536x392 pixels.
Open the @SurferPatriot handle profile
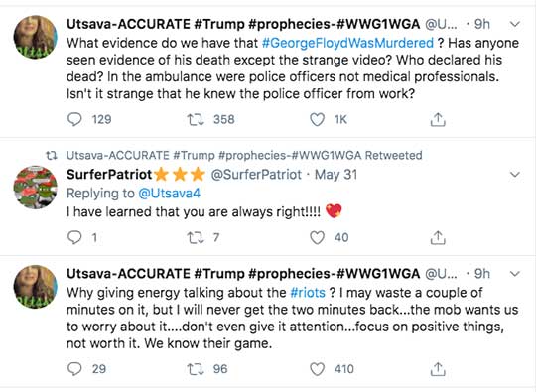point(256,175)
